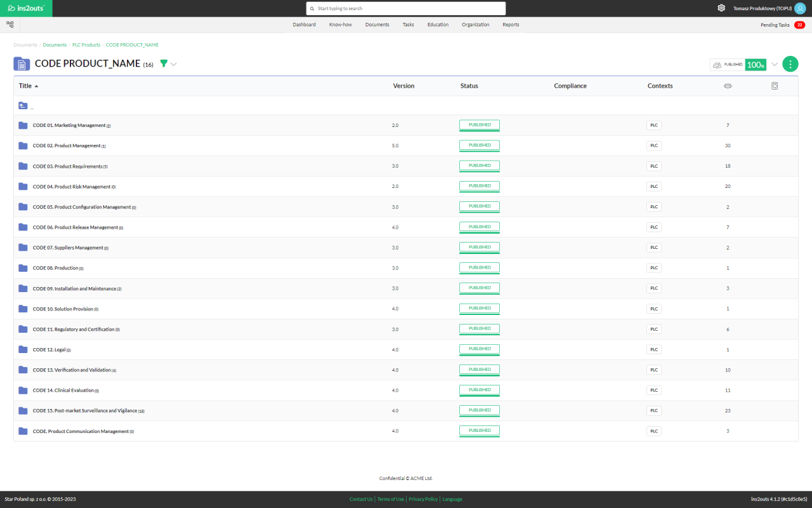Open the green three-dots actions menu

click(790, 64)
